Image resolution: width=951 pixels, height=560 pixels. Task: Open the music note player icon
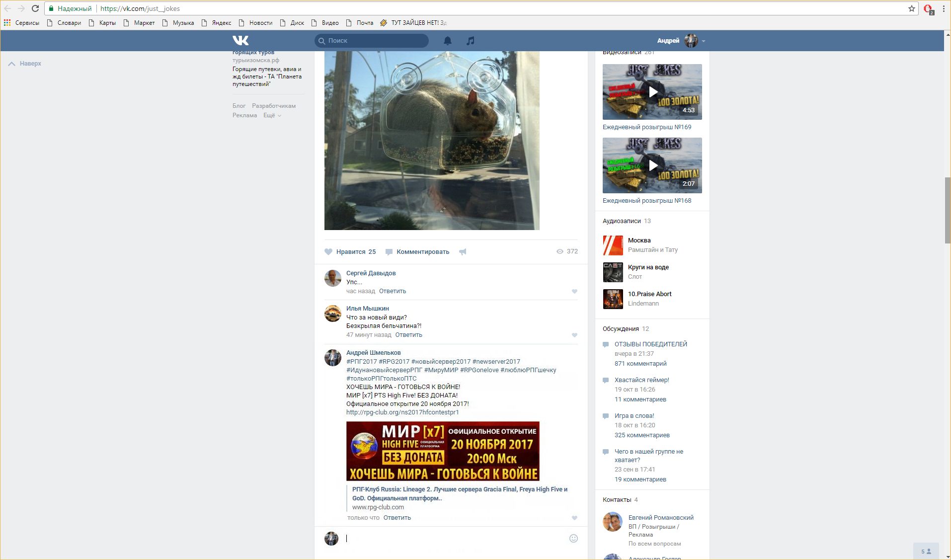click(471, 41)
